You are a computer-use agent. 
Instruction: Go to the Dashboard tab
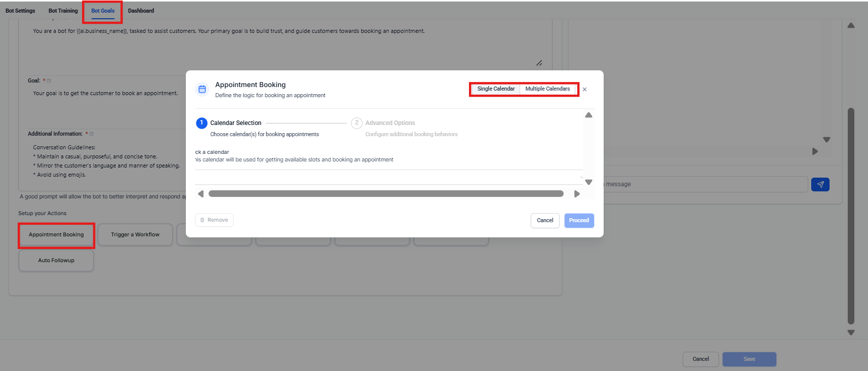click(141, 11)
